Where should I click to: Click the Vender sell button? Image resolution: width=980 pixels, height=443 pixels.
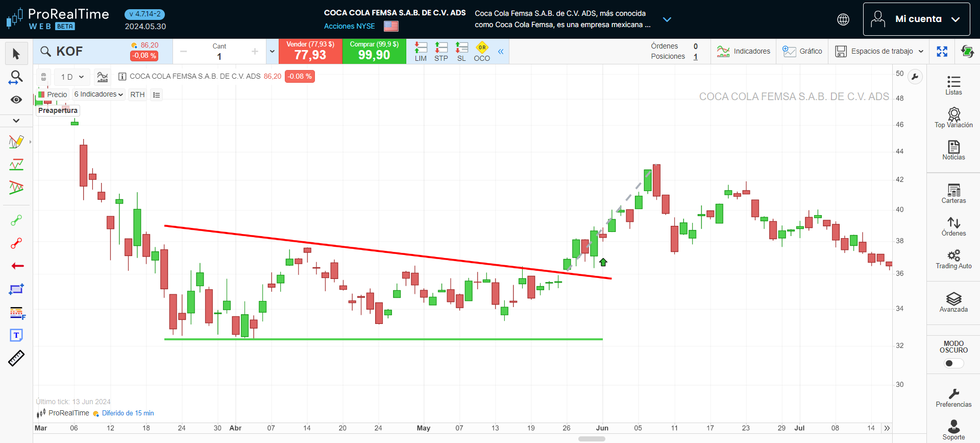click(310, 52)
